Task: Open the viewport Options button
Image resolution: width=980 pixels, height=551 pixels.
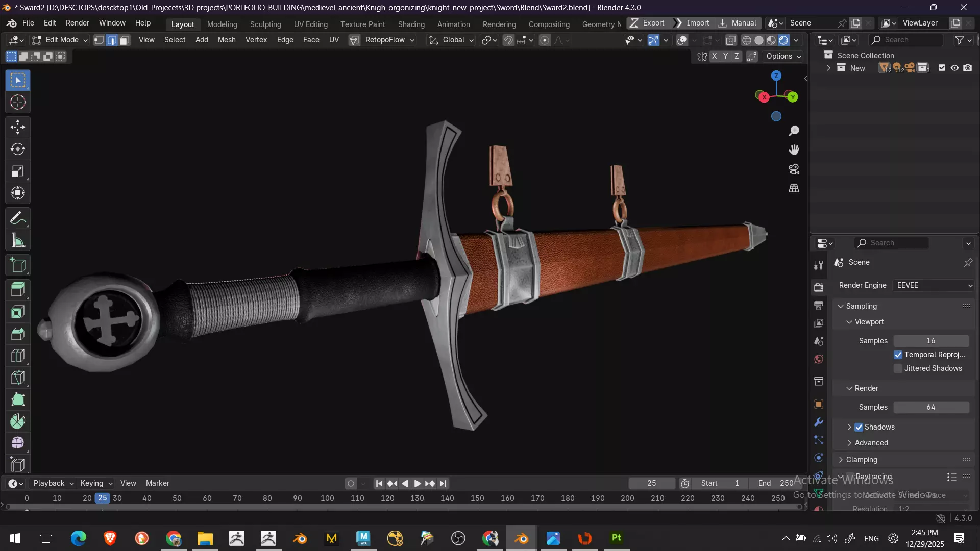Action: pos(783,56)
